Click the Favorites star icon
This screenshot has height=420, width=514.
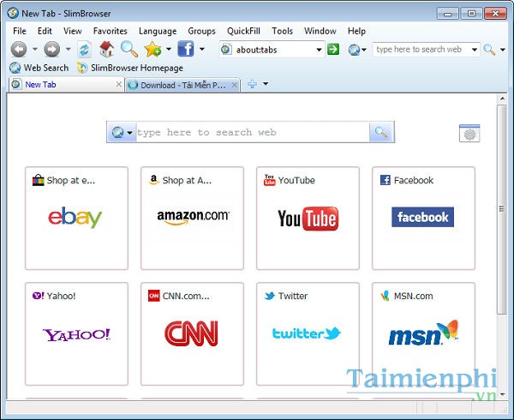[x=152, y=50]
